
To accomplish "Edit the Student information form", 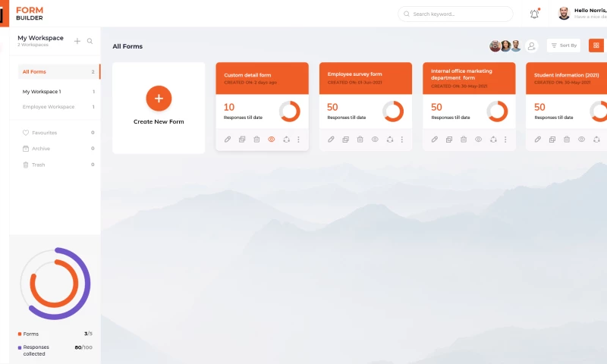I will pyautogui.click(x=538, y=140).
